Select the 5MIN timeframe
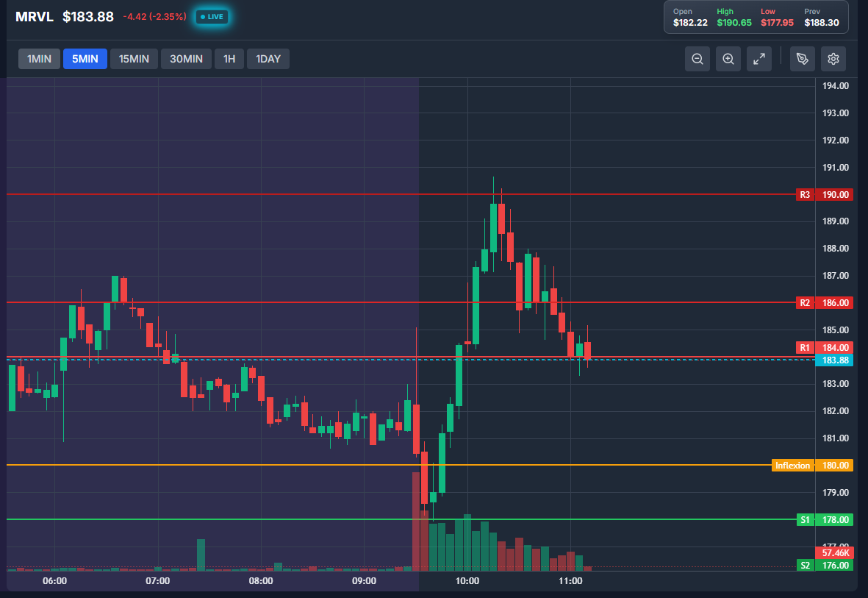 tap(85, 59)
